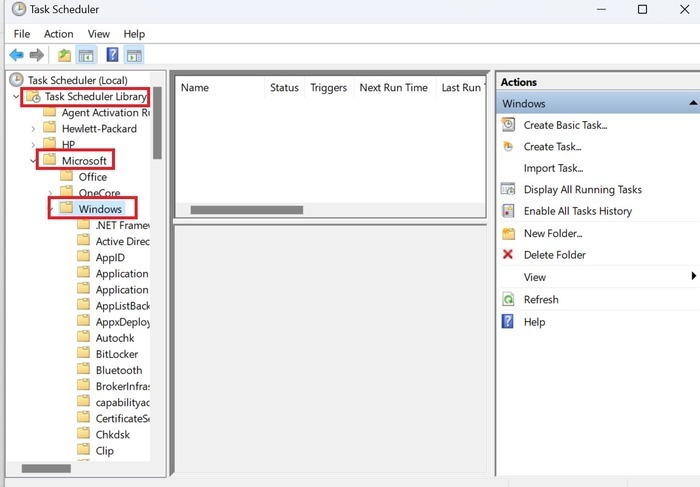700x487 pixels.
Task: Click the red X Delete Folder icon
Action: [508, 254]
